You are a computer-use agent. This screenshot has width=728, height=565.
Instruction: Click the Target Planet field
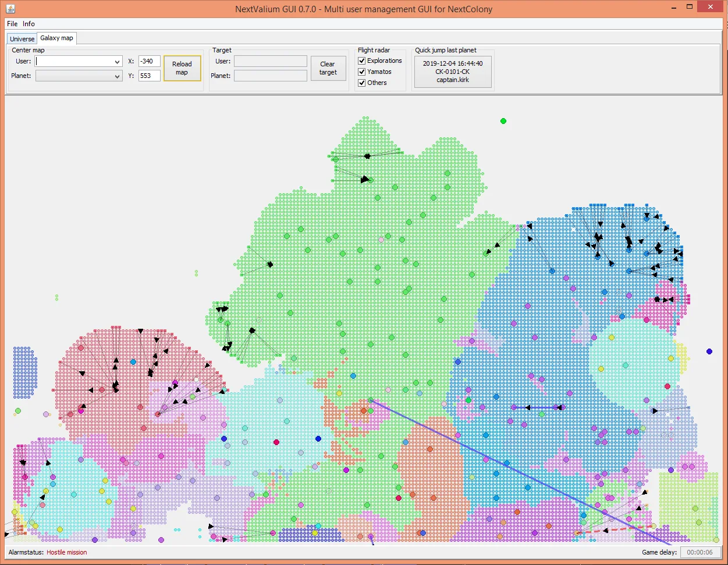point(270,76)
